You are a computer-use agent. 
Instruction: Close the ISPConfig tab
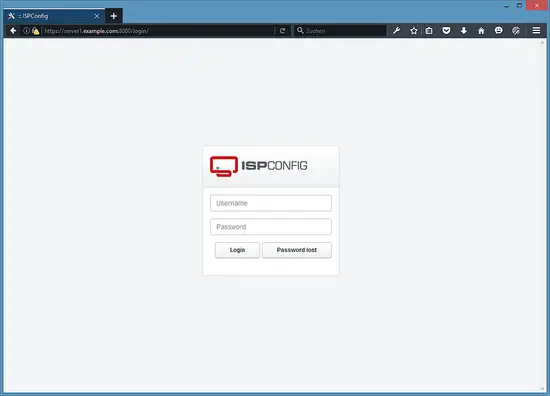click(97, 16)
